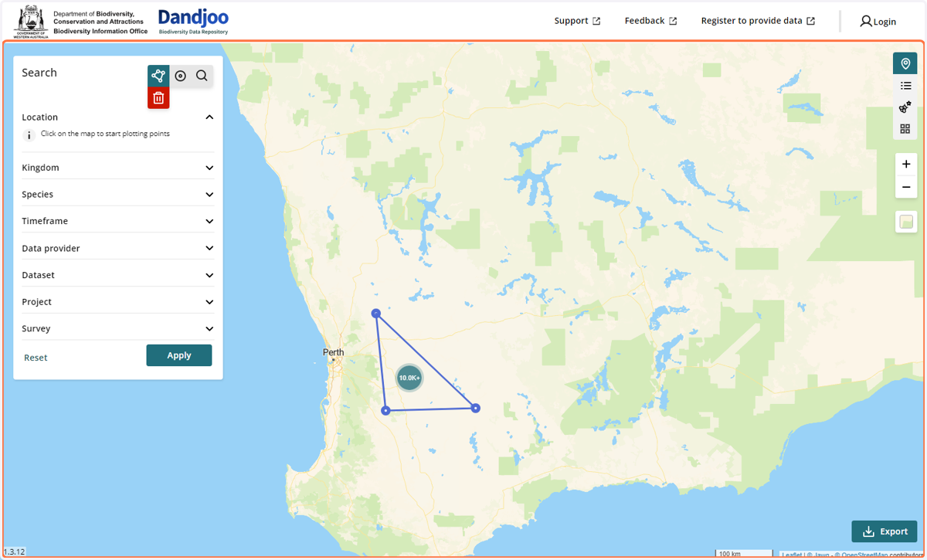The height and width of the screenshot is (560, 927).
Task: Expand the Kingdom filter
Action: point(117,168)
